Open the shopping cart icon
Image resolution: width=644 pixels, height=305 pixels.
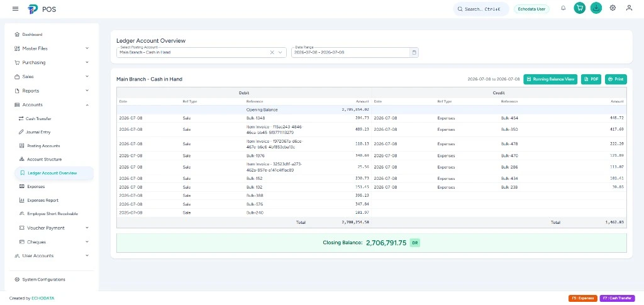579,8
